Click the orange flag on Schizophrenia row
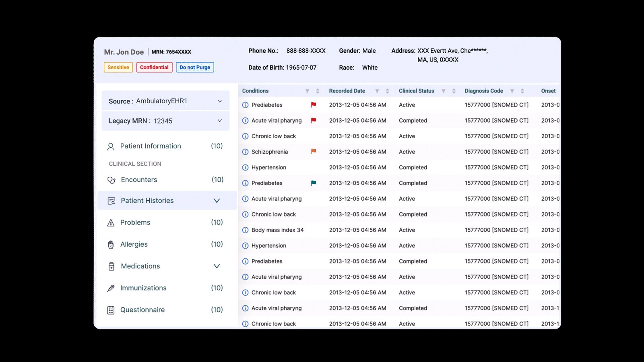The image size is (644, 362). (314, 152)
